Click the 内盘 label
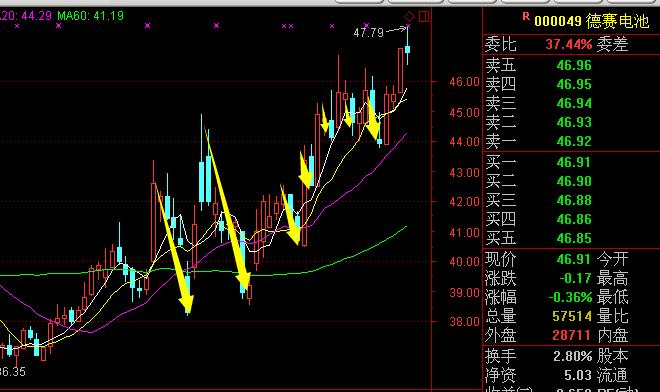660x392 pixels. coord(612,335)
